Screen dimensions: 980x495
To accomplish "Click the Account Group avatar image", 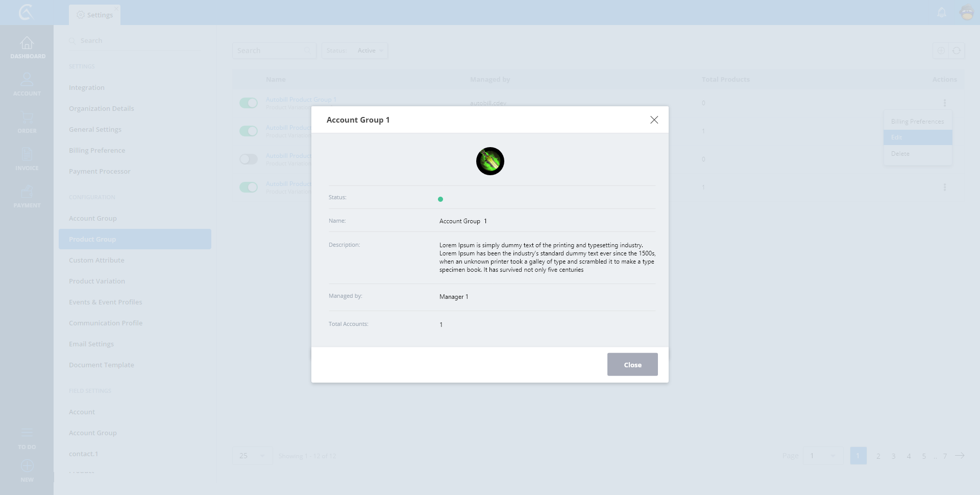I will click(490, 161).
